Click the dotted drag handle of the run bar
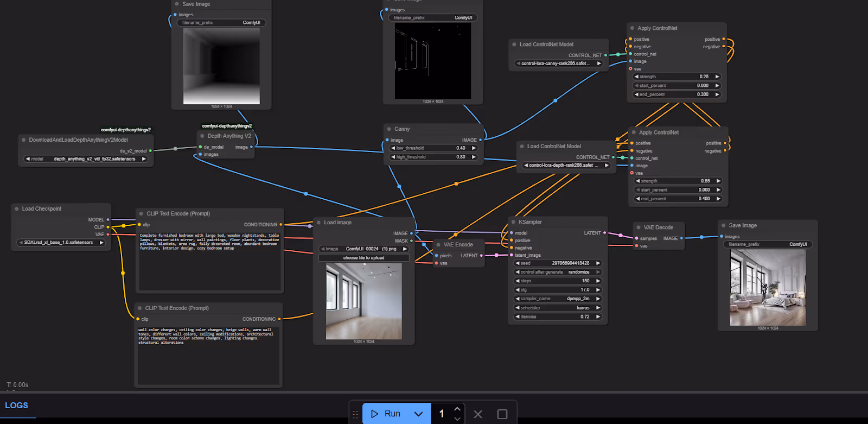The width and height of the screenshot is (868, 424). coord(355,414)
